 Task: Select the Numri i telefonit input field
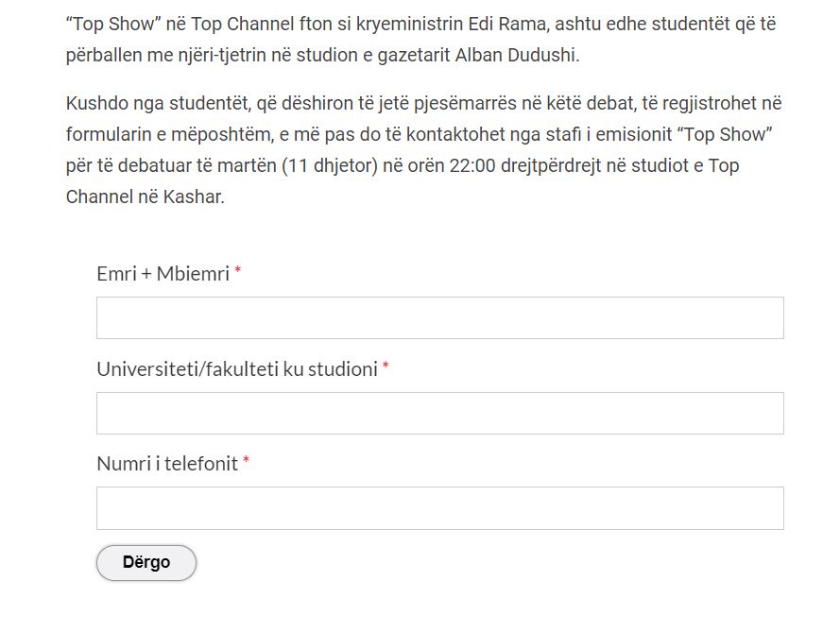(x=439, y=508)
